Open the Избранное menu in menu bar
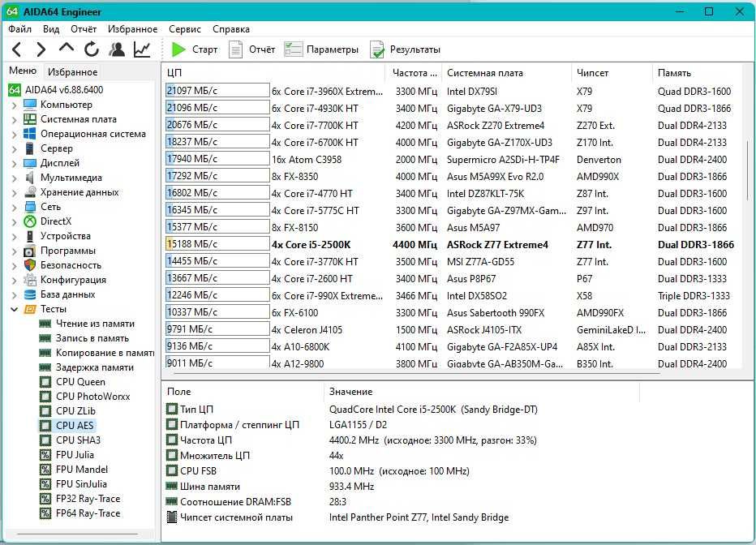The image size is (756, 545). click(132, 29)
